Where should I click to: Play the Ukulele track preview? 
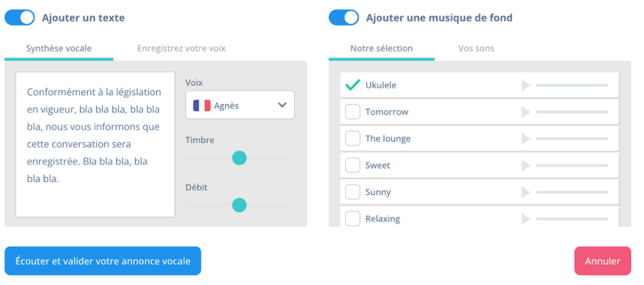525,85
